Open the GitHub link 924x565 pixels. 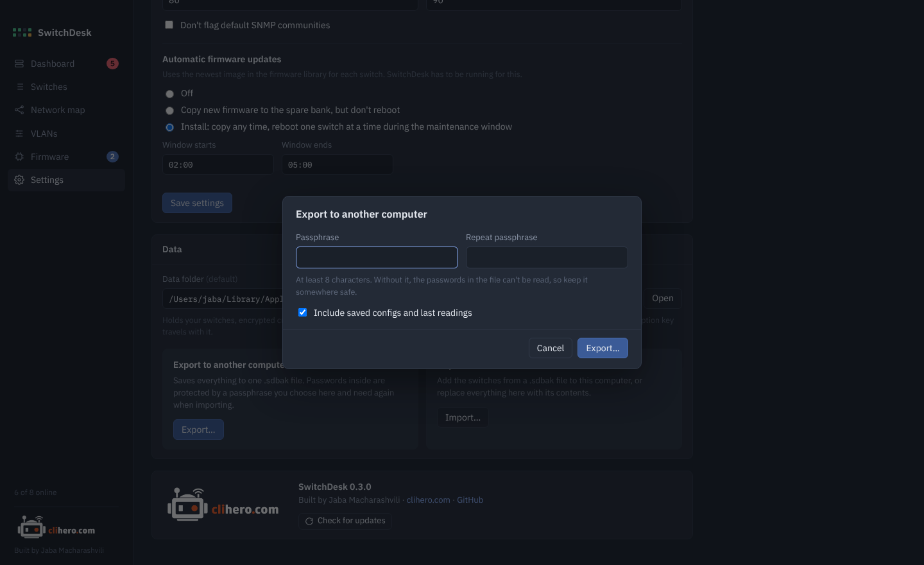click(470, 500)
